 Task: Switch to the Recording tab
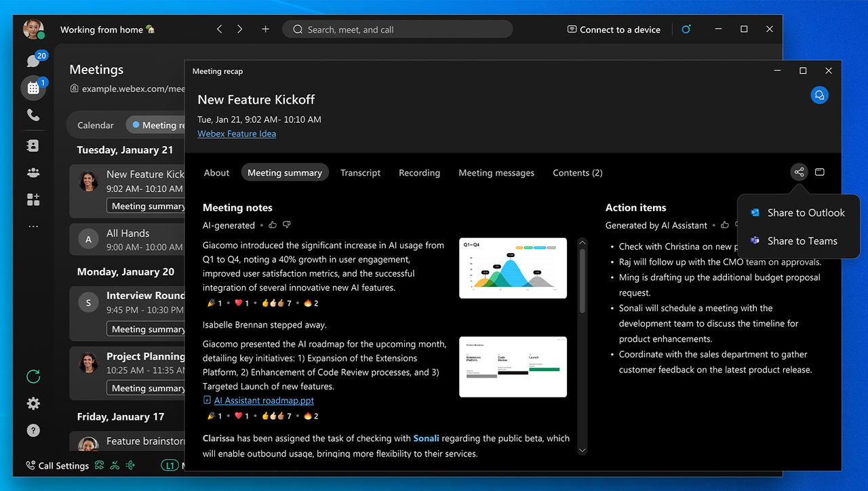click(419, 173)
